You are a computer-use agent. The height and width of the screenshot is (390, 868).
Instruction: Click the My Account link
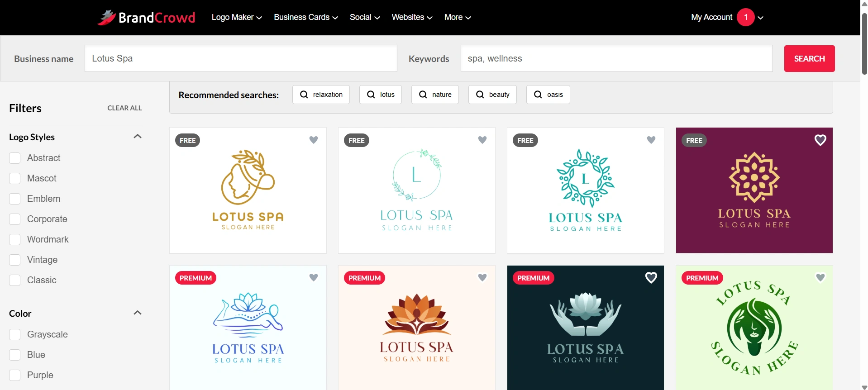(x=711, y=17)
